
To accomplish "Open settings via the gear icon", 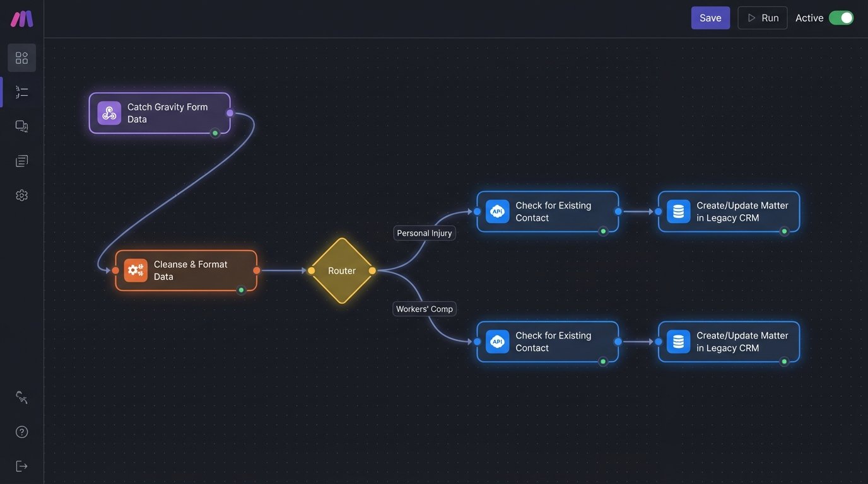I will (x=21, y=195).
